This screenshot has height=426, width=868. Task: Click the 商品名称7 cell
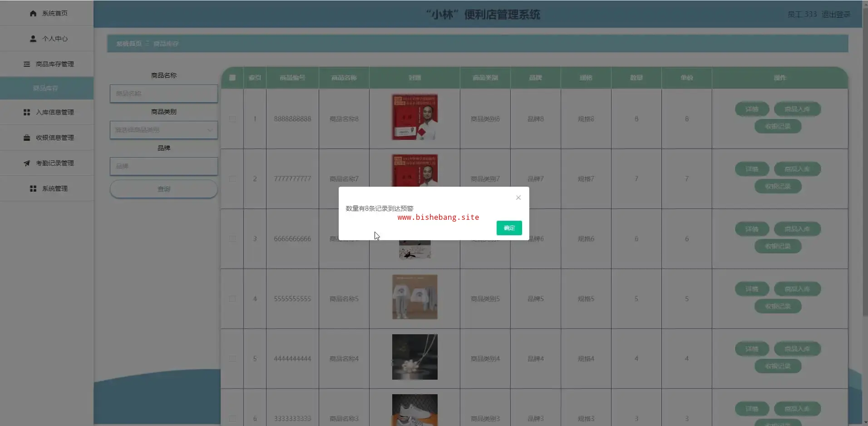(x=344, y=179)
